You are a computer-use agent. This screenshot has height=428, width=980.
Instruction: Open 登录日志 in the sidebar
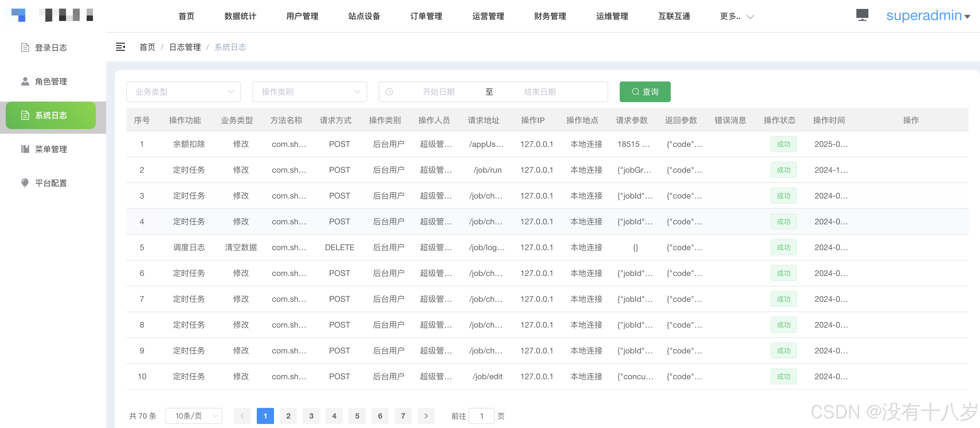pos(50,48)
